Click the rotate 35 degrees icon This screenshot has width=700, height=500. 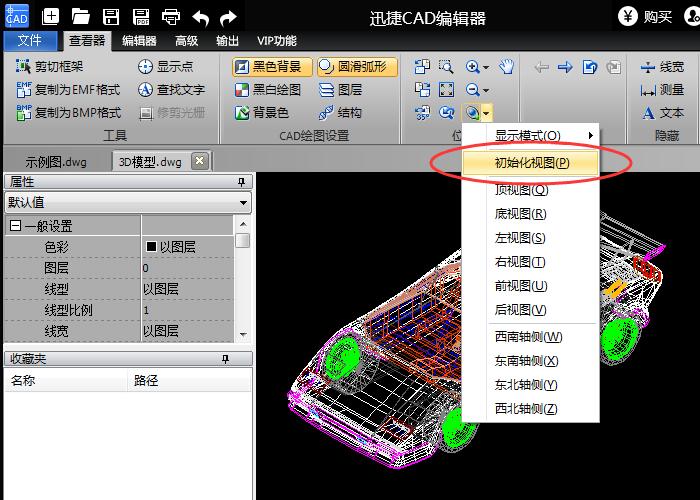422,112
